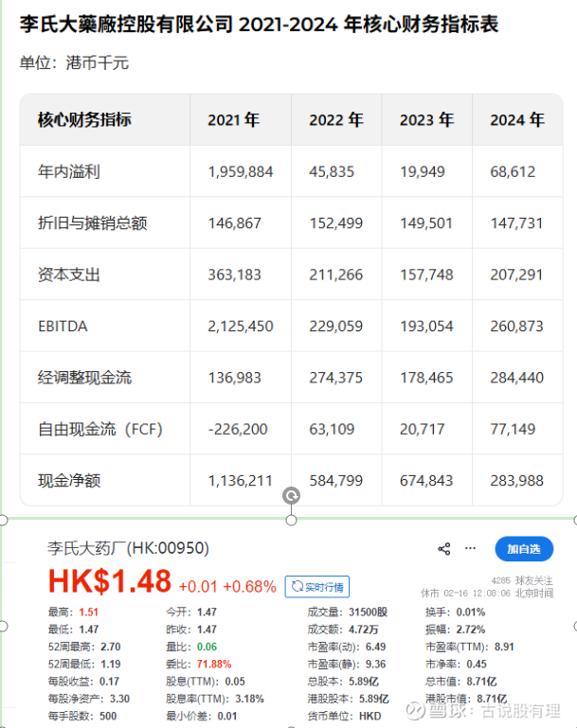Click the rotate handle above the stock image

pyautogui.click(x=291, y=495)
